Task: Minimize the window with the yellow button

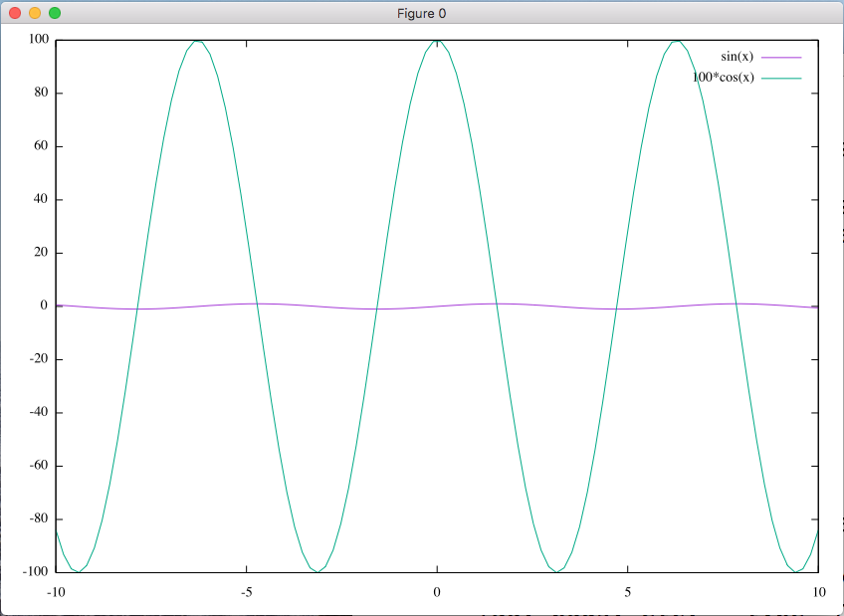Action: click(x=35, y=13)
